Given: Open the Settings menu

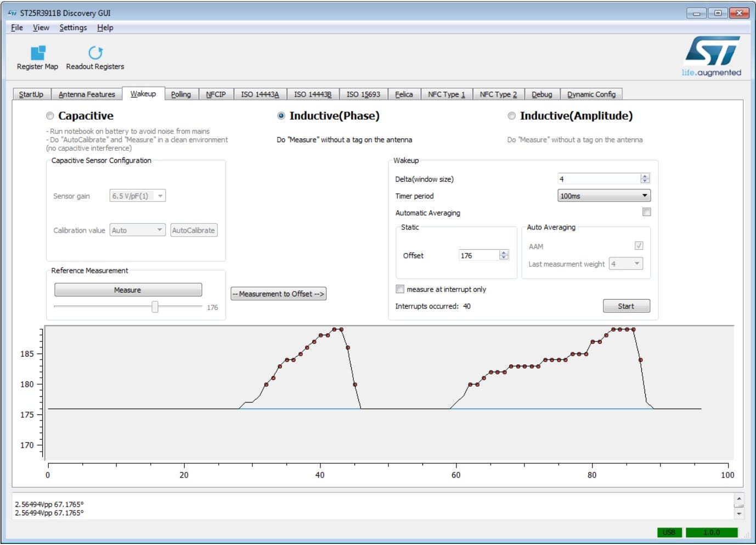Looking at the screenshot, I should (x=73, y=27).
